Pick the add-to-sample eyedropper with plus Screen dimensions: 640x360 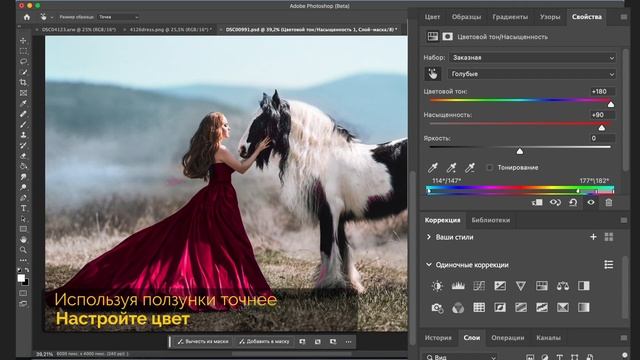pos(451,167)
